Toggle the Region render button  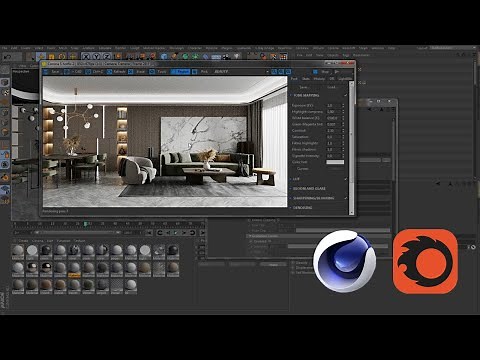tap(180, 72)
